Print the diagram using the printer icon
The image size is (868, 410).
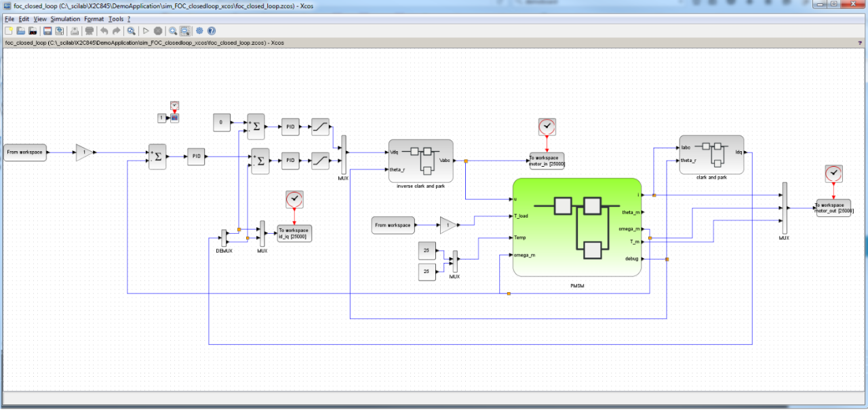75,30
